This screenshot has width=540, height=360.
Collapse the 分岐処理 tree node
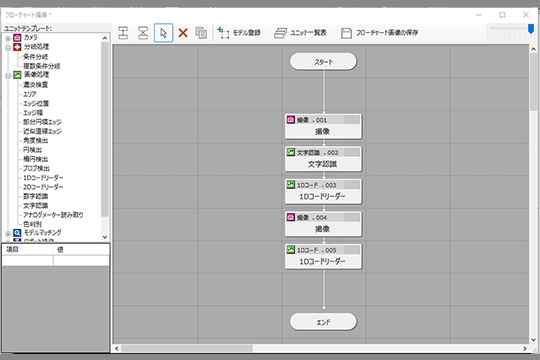[x=8, y=48]
